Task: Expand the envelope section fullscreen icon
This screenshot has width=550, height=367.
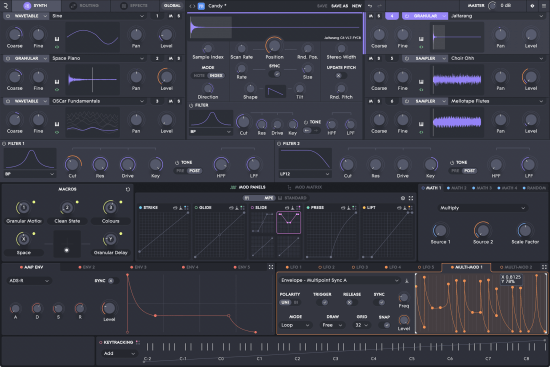Action: click(x=271, y=267)
